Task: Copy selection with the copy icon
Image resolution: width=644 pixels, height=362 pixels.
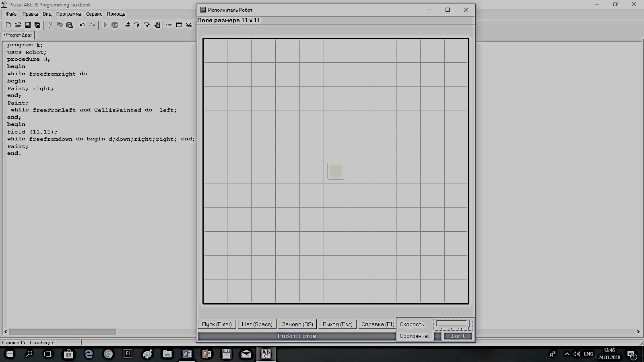Action: 60,25
